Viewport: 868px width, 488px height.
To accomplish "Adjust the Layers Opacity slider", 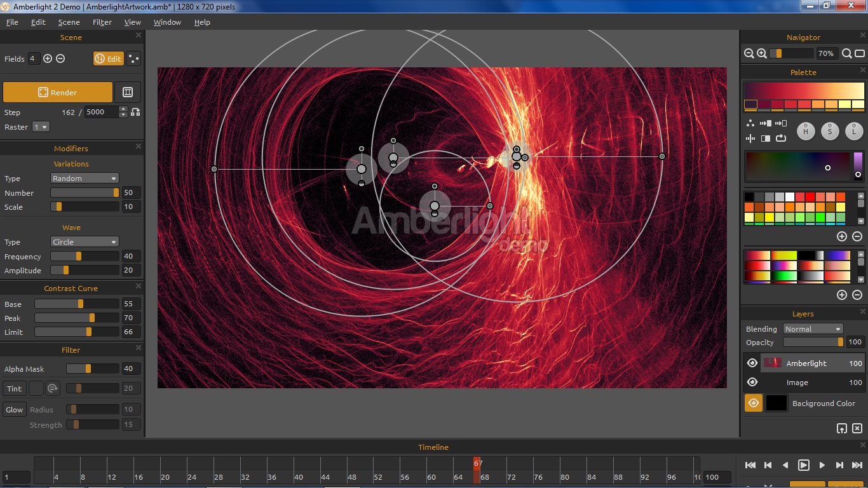I will click(813, 342).
